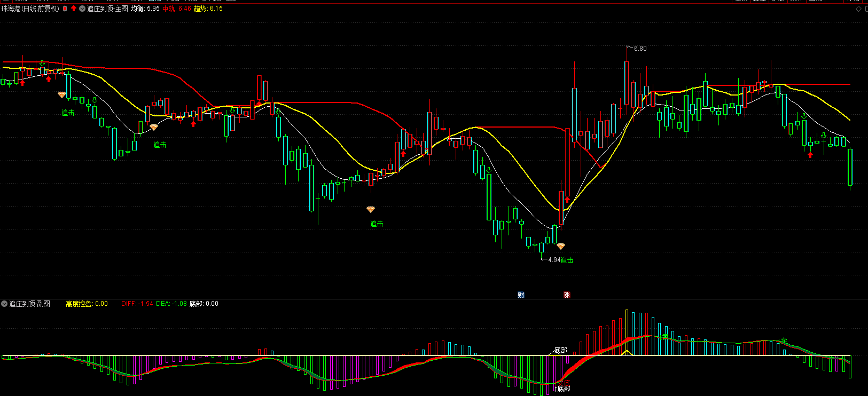Click the yellow 高度控盘: 0.00 value
The width and height of the screenshot is (868, 396).
click(x=87, y=304)
